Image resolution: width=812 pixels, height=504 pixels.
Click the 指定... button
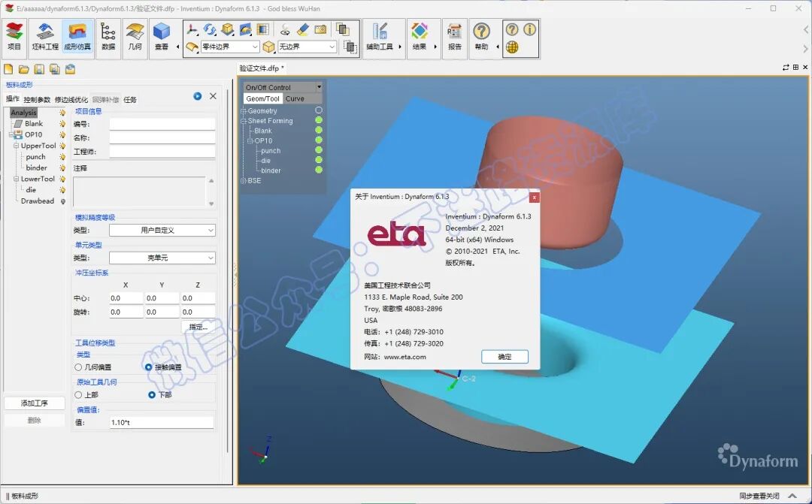coord(198,327)
